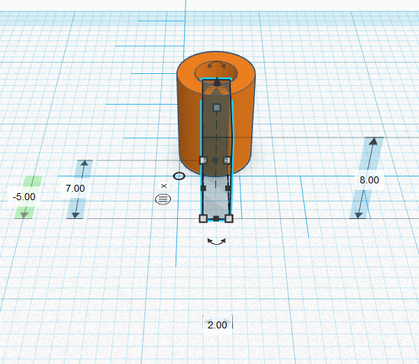Image resolution: width=419 pixels, height=364 pixels.
Task: Click the black midpoint handle on bottom edge
Action: pyautogui.click(x=216, y=219)
